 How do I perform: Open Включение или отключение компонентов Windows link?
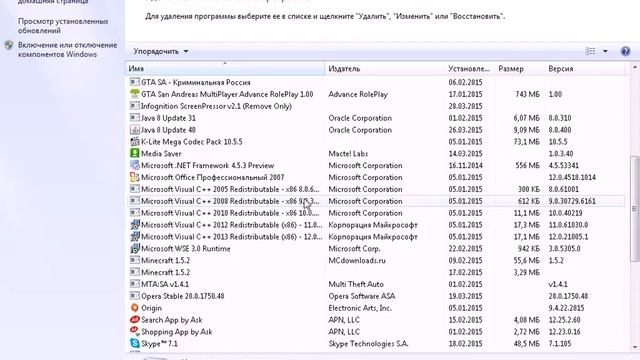[x=67, y=49]
